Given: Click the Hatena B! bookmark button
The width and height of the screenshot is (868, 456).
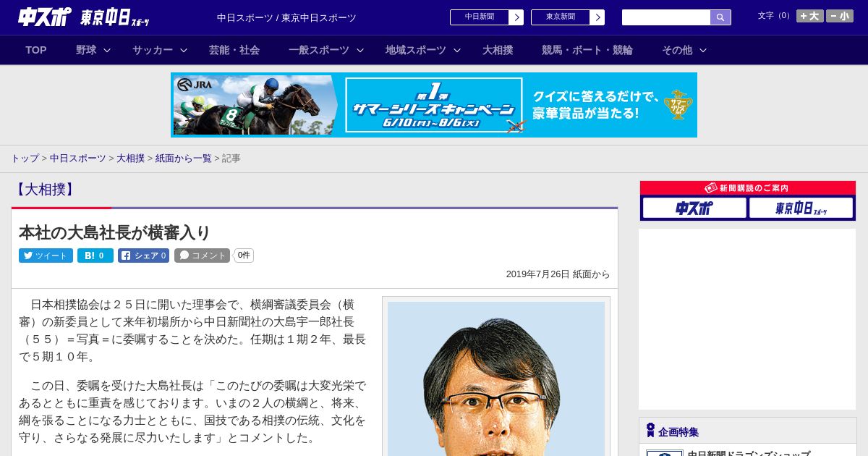Looking at the screenshot, I should [x=95, y=256].
